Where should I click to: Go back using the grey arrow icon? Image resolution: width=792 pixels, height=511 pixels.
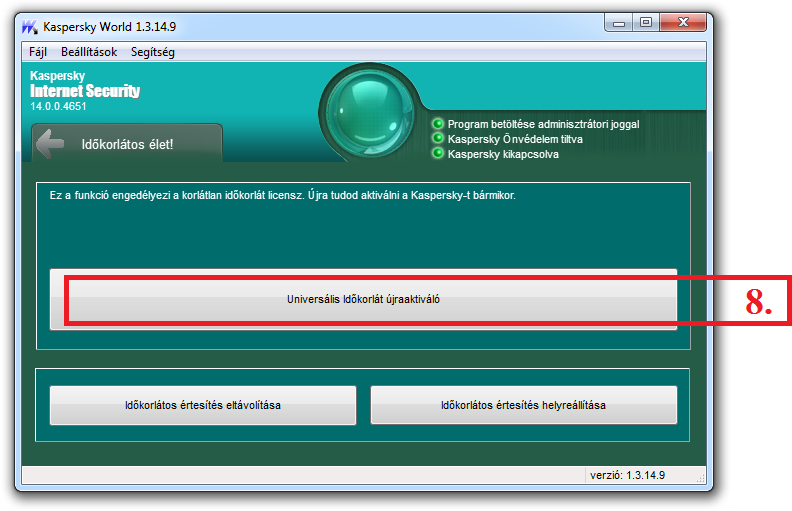50,143
